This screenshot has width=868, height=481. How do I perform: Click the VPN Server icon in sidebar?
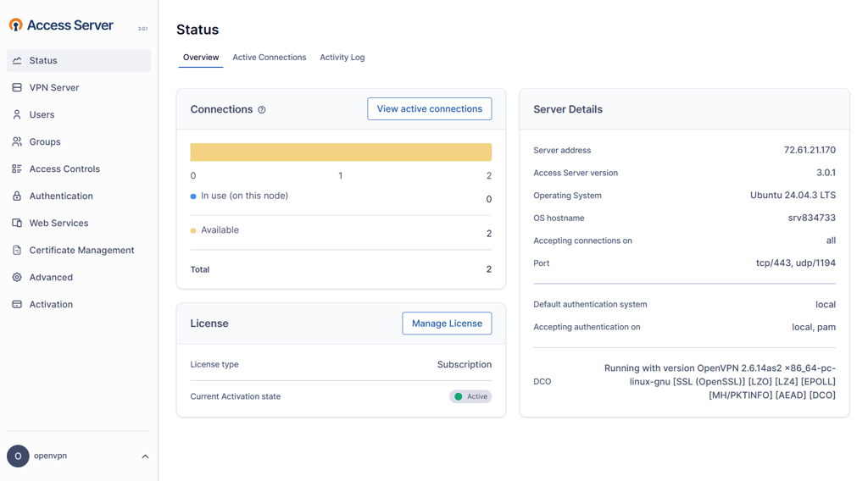click(17, 87)
